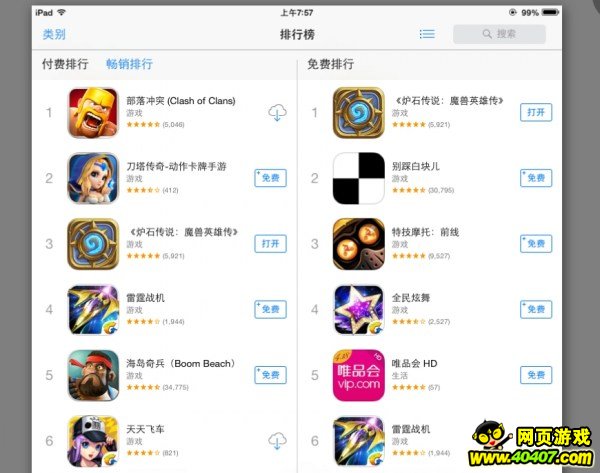Open the 唯品会 vip.com app icon
The width and height of the screenshot is (600, 473).
pyautogui.click(x=359, y=375)
